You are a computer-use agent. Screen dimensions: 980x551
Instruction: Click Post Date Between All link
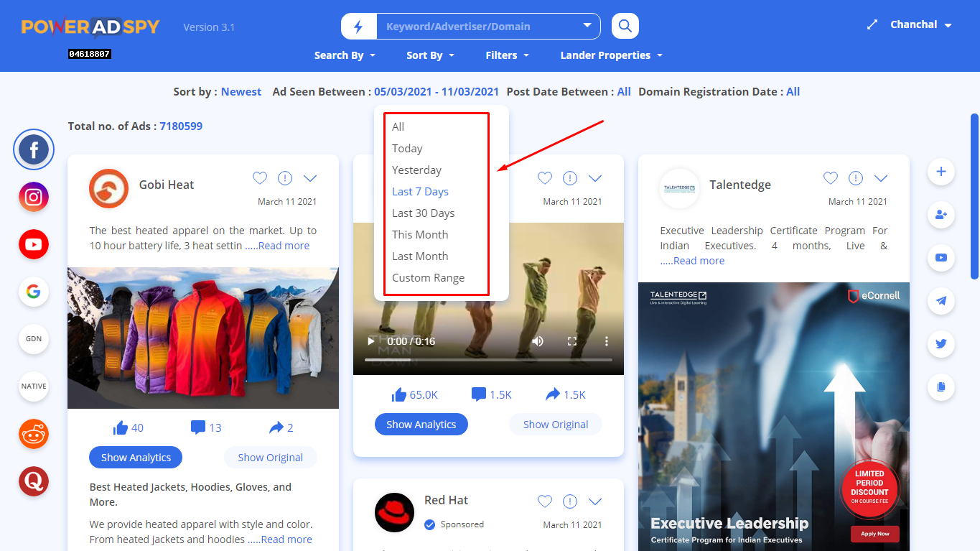coord(624,92)
